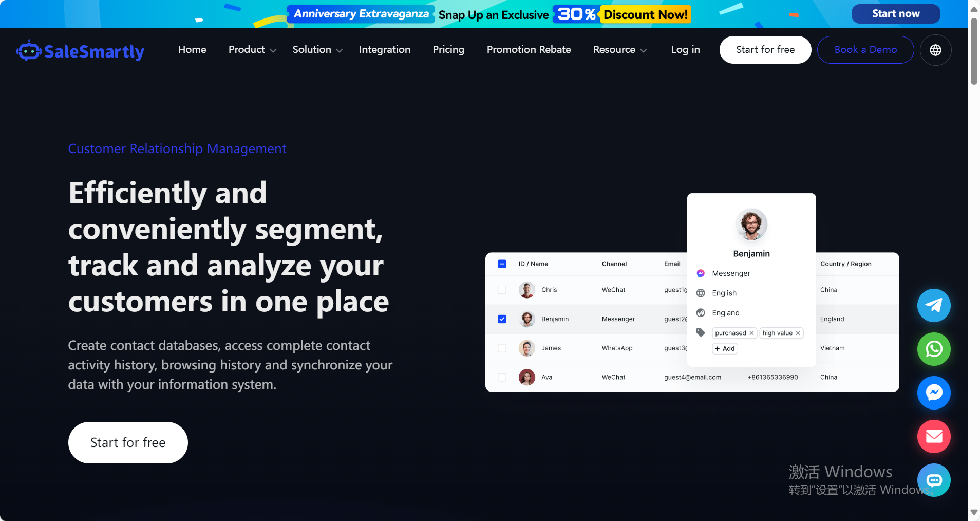This screenshot has height=521, width=980.
Task: Check the box for Ava
Action: pos(502,377)
